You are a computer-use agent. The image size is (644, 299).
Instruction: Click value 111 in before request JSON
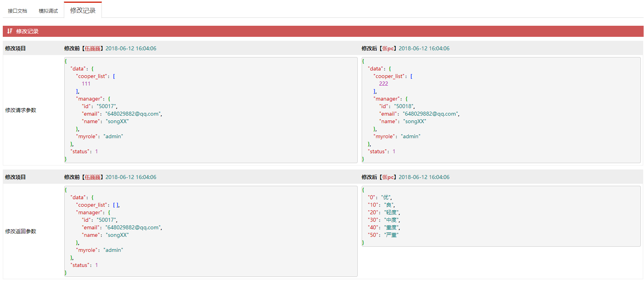point(86,84)
